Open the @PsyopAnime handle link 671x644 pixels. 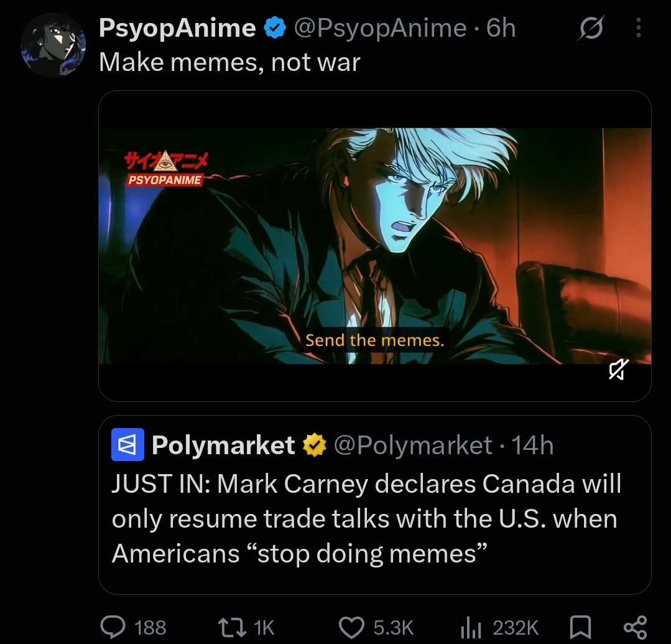point(380,28)
